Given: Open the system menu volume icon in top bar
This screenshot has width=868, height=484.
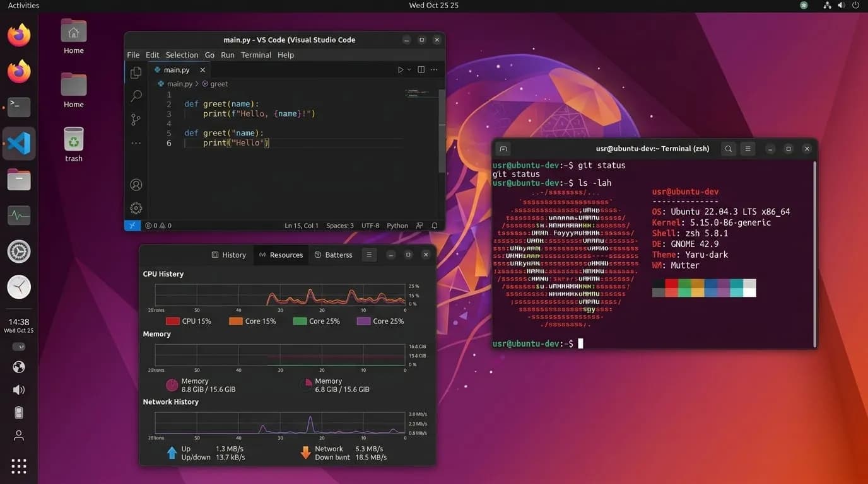Looking at the screenshot, I should coord(842,5).
